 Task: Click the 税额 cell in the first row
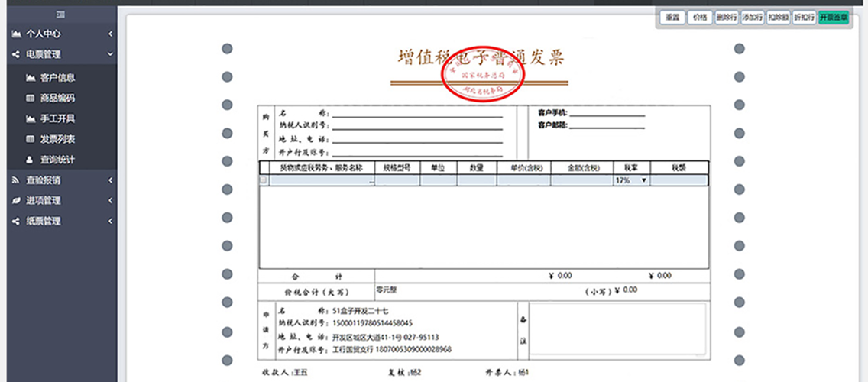coord(679,180)
